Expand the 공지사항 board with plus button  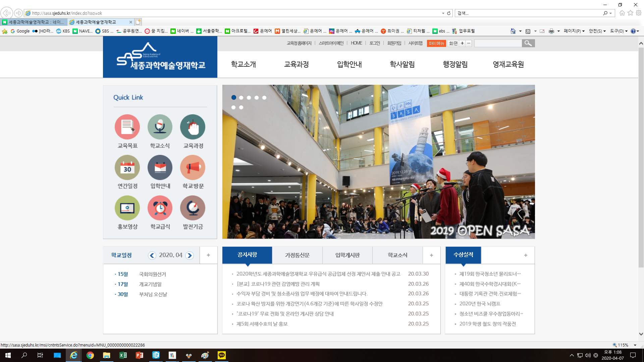point(431,255)
